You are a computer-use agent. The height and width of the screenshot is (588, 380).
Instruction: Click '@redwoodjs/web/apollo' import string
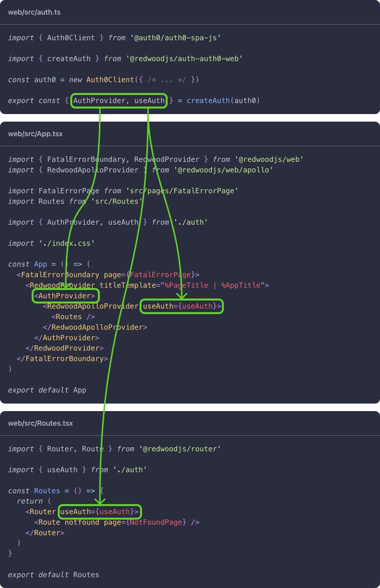223,170
